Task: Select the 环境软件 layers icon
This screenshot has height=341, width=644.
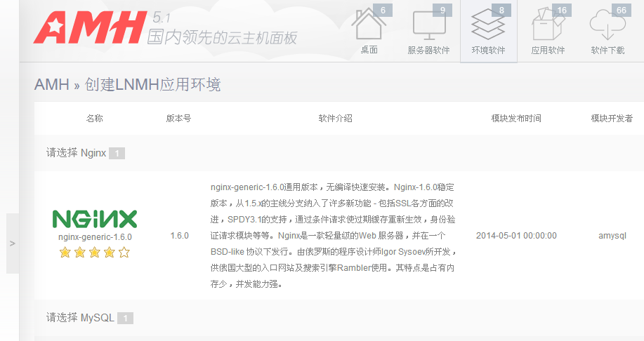Action: [488, 26]
